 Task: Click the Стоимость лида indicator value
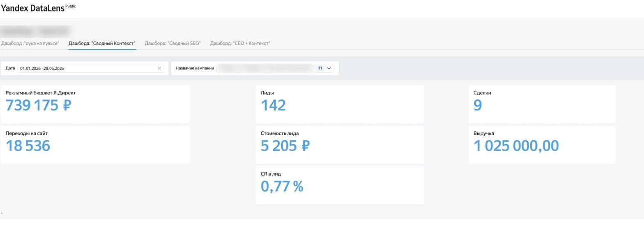pos(285,146)
